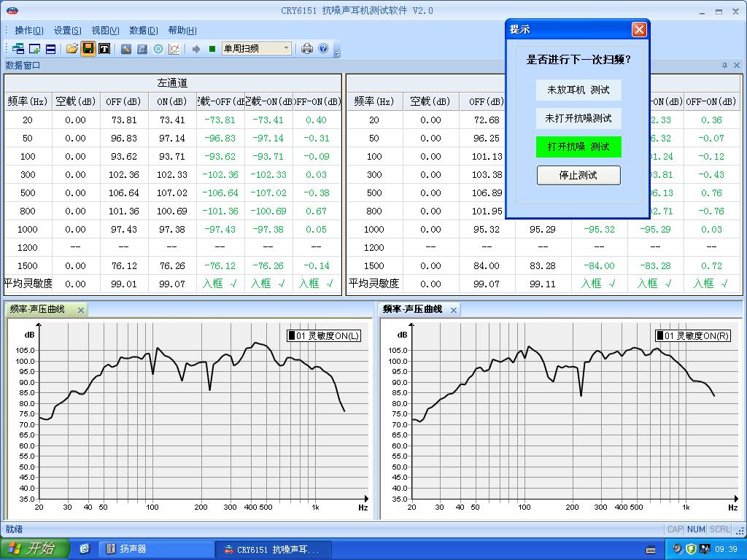Viewport: 747px width, 560px height.
Task: Click the floppy disk save icon
Action: pos(88,49)
